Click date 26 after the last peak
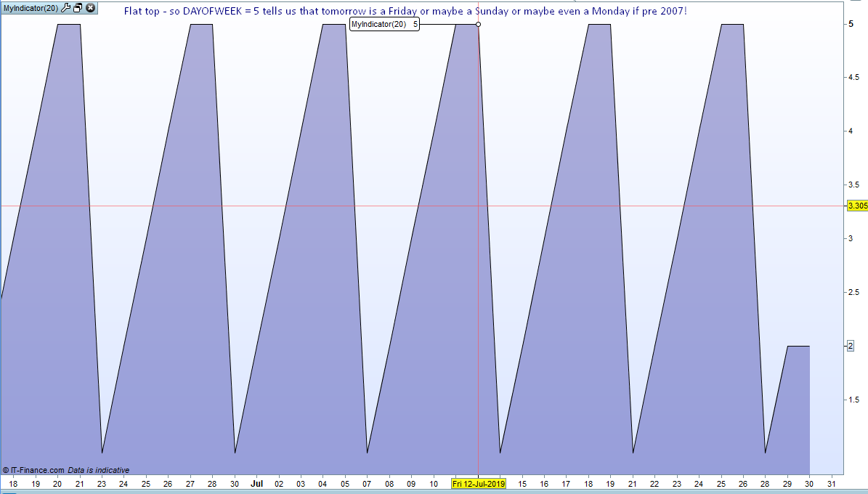Image resolution: width=868 pixels, height=494 pixels. point(743,484)
